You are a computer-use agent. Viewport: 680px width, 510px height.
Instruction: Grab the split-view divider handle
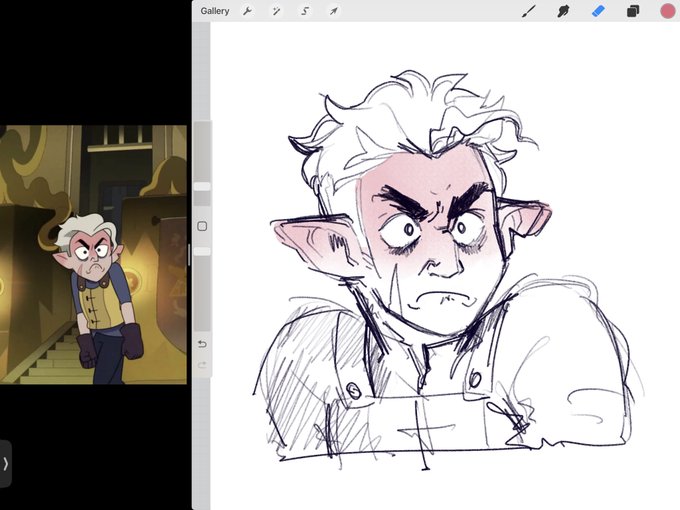189,255
